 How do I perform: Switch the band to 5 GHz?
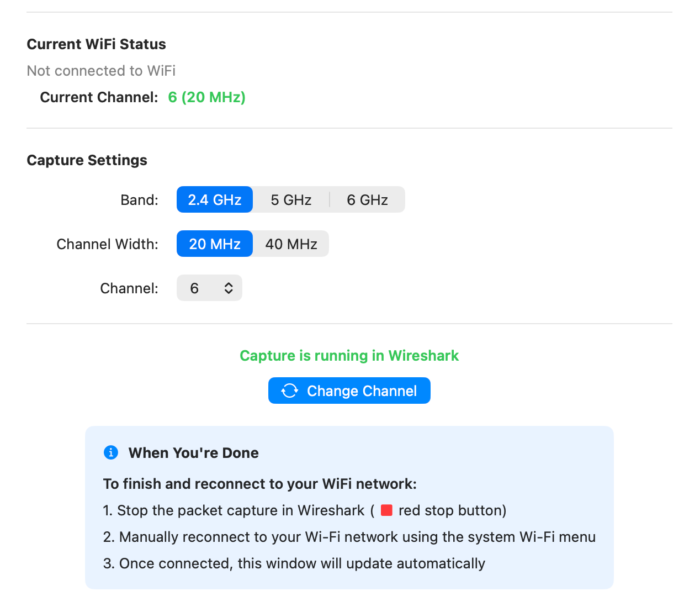click(291, 199)
